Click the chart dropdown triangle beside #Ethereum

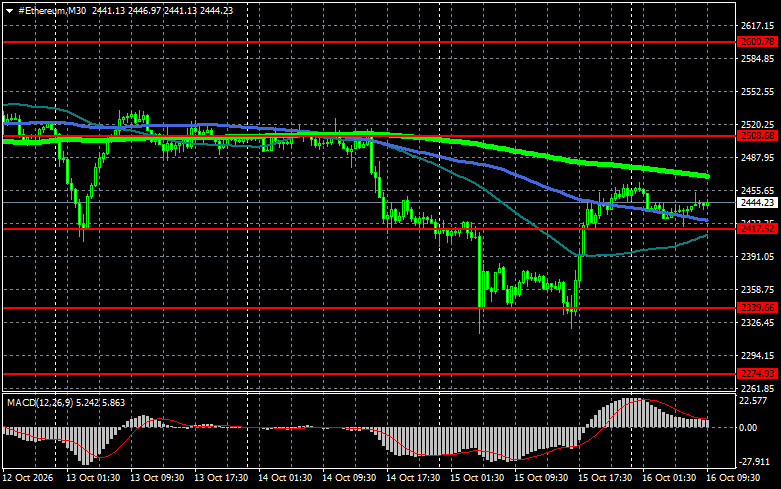[9, 11]
